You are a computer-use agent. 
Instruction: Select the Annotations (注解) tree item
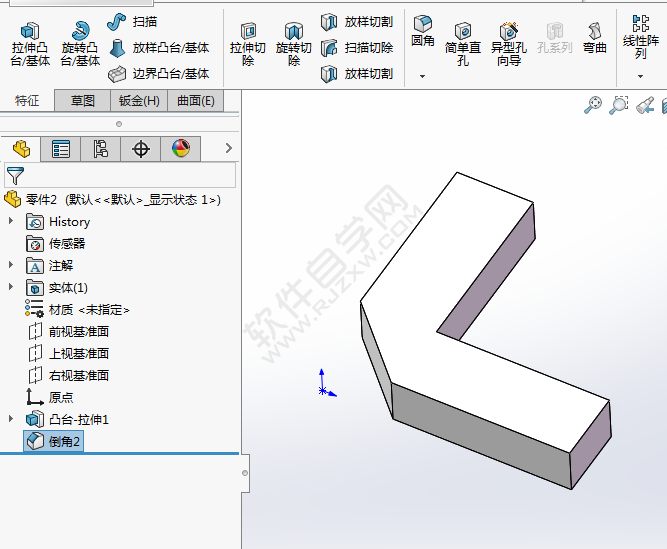[50, 266]
